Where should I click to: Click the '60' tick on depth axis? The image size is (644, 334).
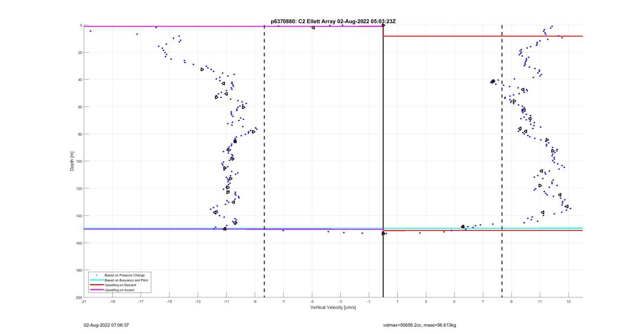click(x=79, y=107)
